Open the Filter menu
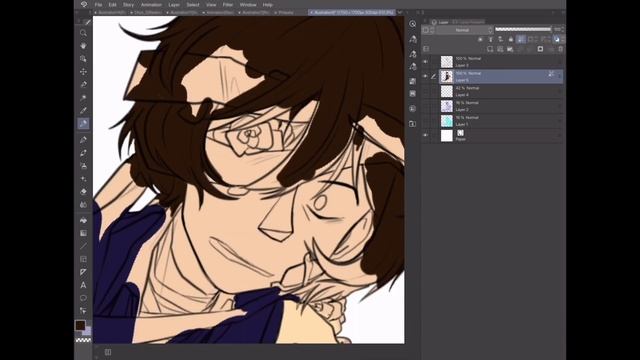Image resolution: width=640 pixels, height=360 pixels. pyautogui.click(x=227, y=5)
